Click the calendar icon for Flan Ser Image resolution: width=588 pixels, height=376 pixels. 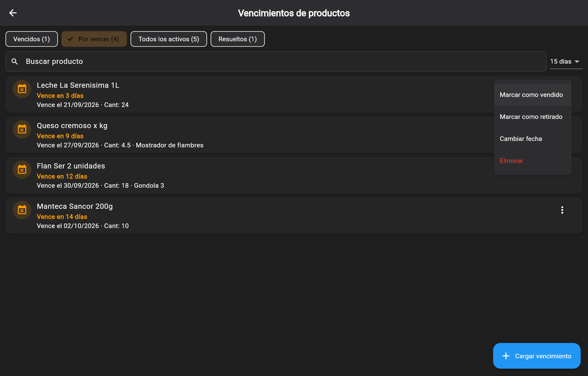(22, 170)
